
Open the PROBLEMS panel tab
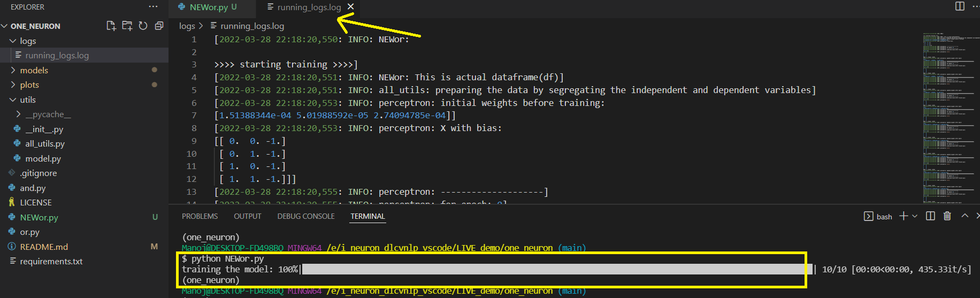tap(200, 216)
